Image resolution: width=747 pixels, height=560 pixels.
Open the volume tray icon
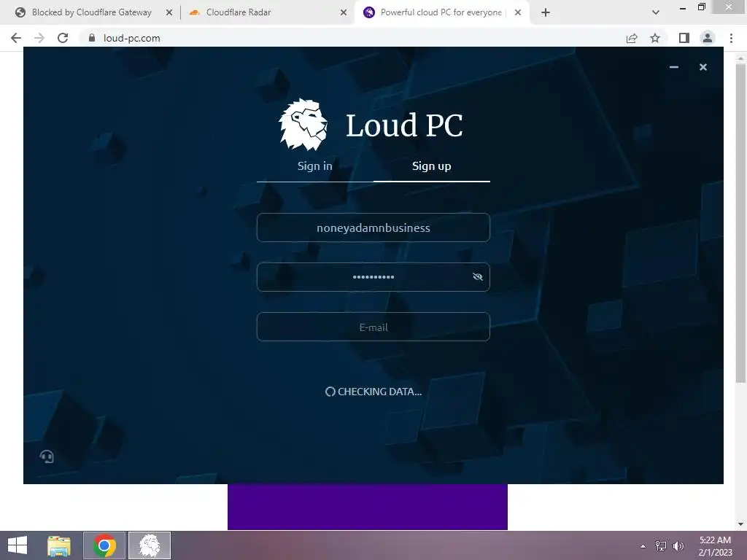click(678, 546)
